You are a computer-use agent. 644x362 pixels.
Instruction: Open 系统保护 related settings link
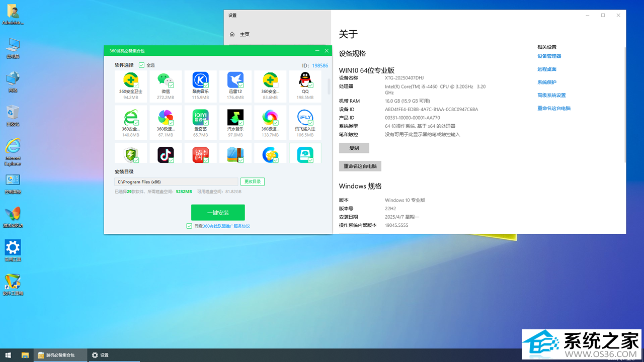[x=547, y=82]
